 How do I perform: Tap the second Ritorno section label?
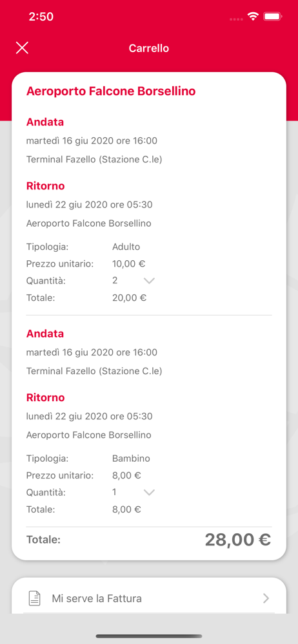[45, 397]
